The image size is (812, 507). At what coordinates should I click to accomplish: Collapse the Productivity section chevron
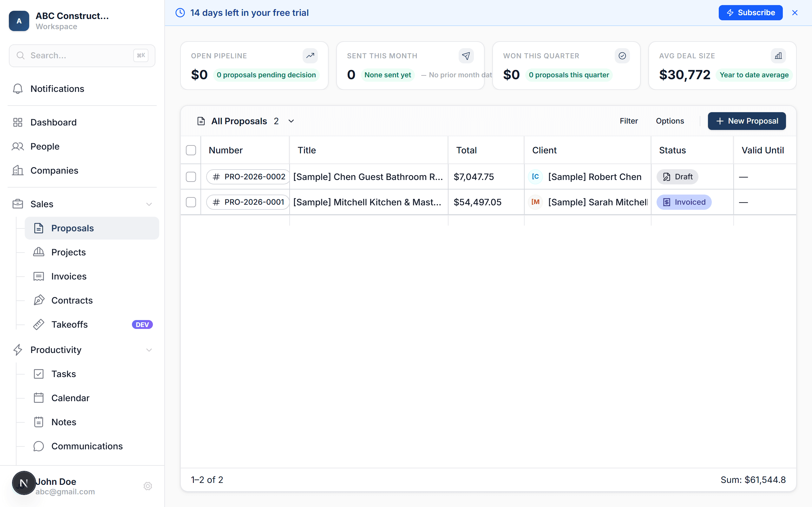pos(149,350)
